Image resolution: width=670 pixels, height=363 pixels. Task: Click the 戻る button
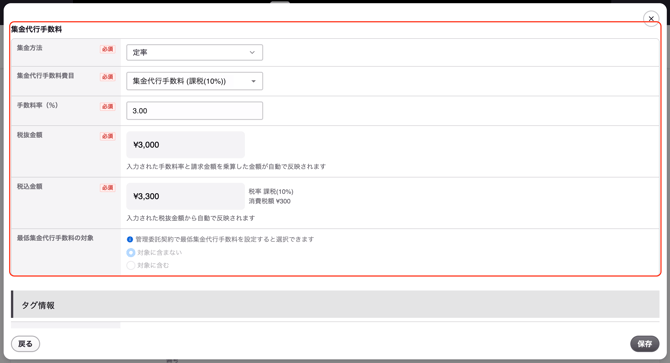[x=25, y=344]
